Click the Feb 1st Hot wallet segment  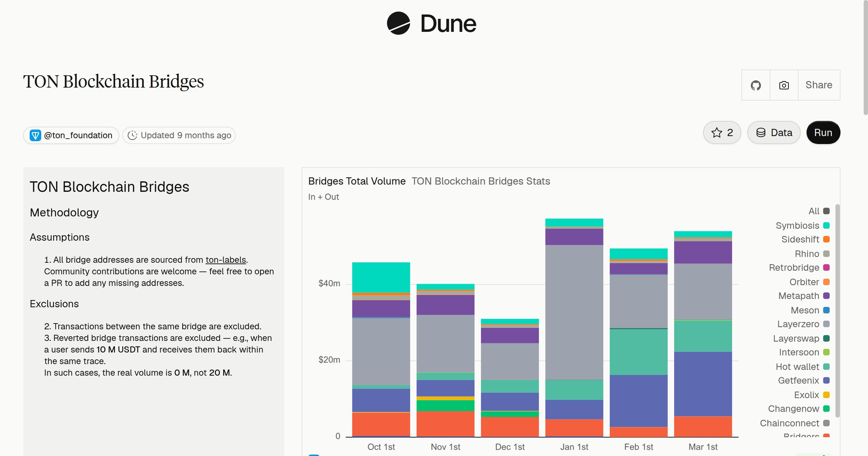coord(639,352)
